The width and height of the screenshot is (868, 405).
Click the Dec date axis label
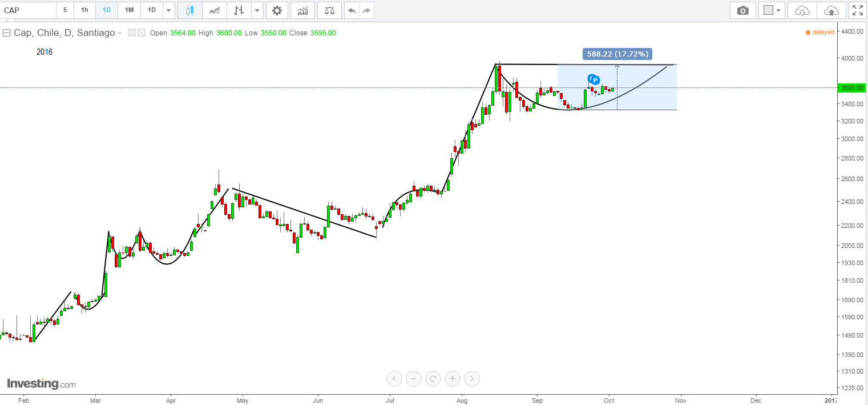pos(756,400)
